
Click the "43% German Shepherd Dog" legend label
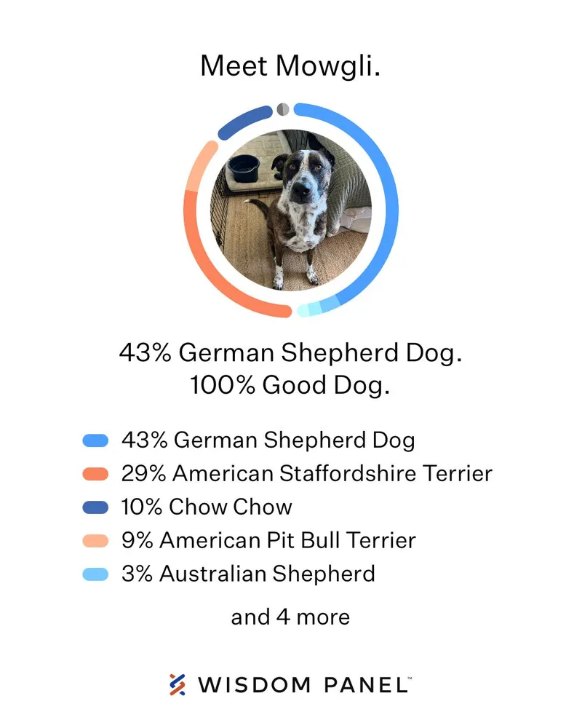[268, 440]
